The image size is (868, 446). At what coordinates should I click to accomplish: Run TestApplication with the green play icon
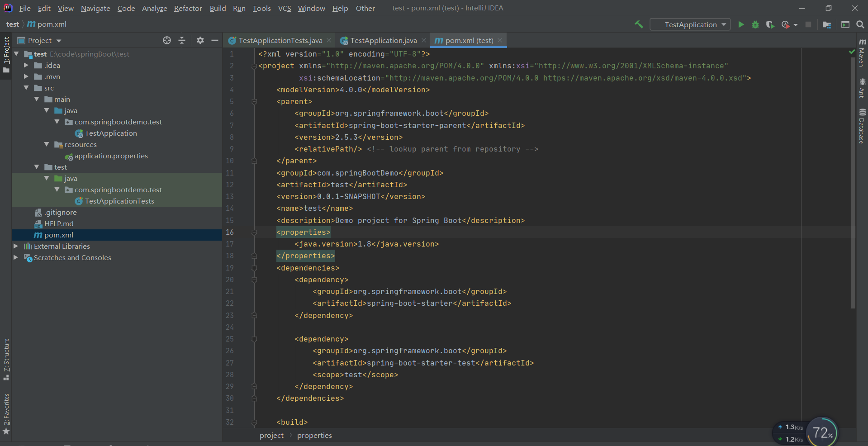click(741, 24)
